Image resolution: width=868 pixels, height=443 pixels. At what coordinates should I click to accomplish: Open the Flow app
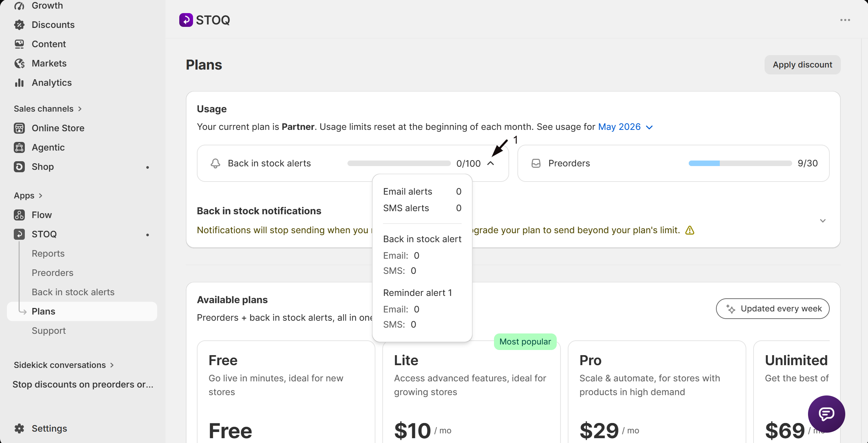click(x=42, y=215)
